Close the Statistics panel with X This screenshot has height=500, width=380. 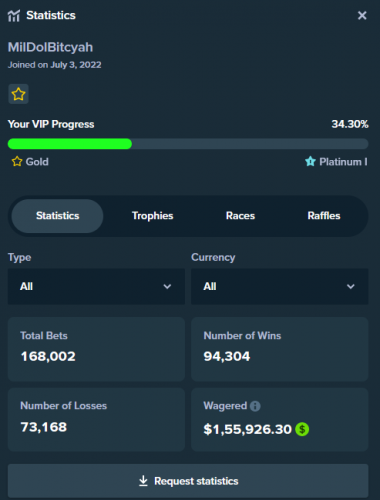[362, 15]
